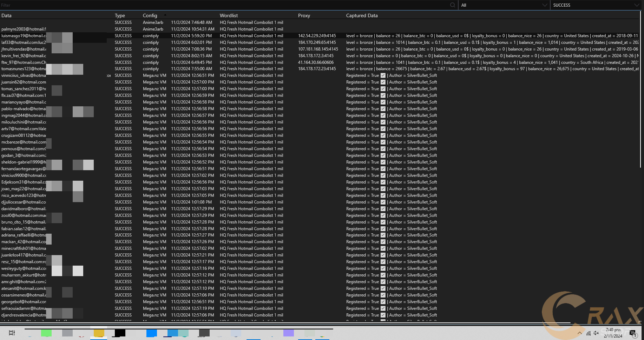The image size is (644, 340).
Task: Click SUCCESS type in 10:54:31 AM row
Action: 123,29
